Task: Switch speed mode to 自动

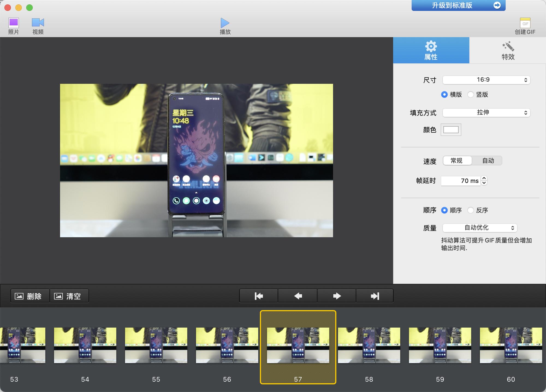Action: 488,161
